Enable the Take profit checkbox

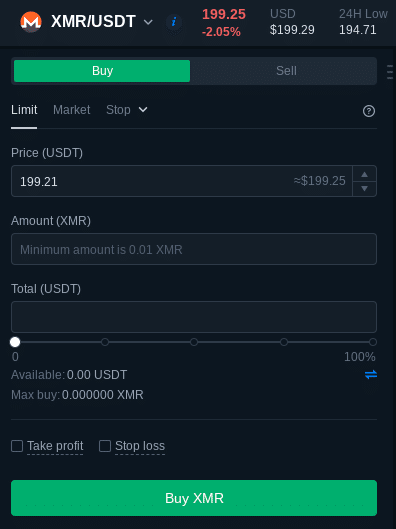[17, 446]
